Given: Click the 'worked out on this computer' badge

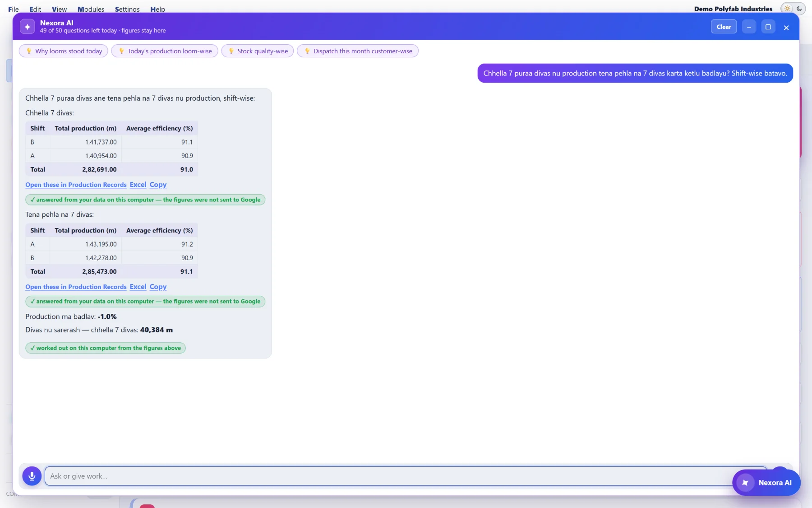Looking at the screenshot, I should (106, 348).
